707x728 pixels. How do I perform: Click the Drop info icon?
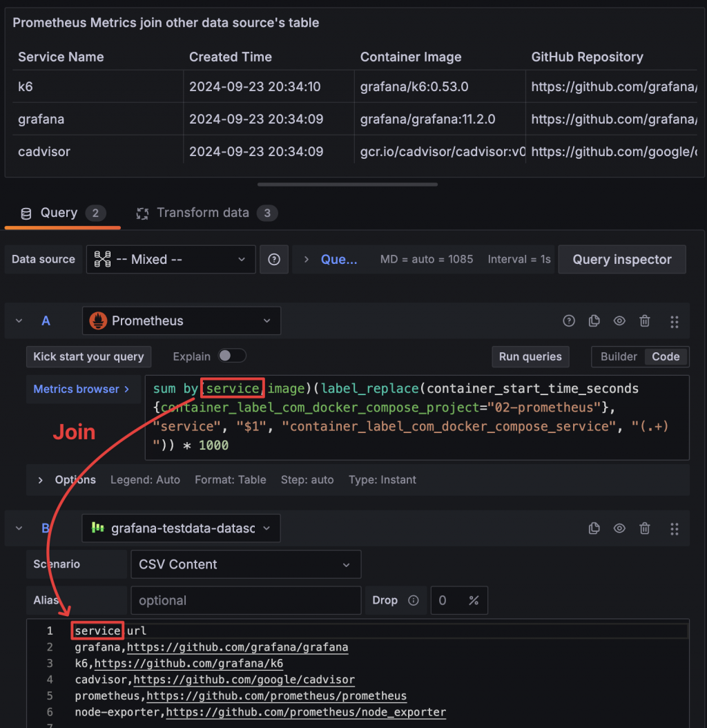pyautogui.click(x=413, y=600)
